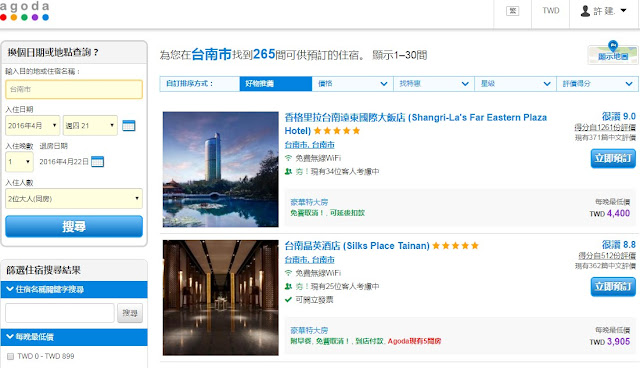The height and width of the screenshot is (368, 640).
Task: Open the 找特惠 sort dropdown
Action: tap(434, 84)
